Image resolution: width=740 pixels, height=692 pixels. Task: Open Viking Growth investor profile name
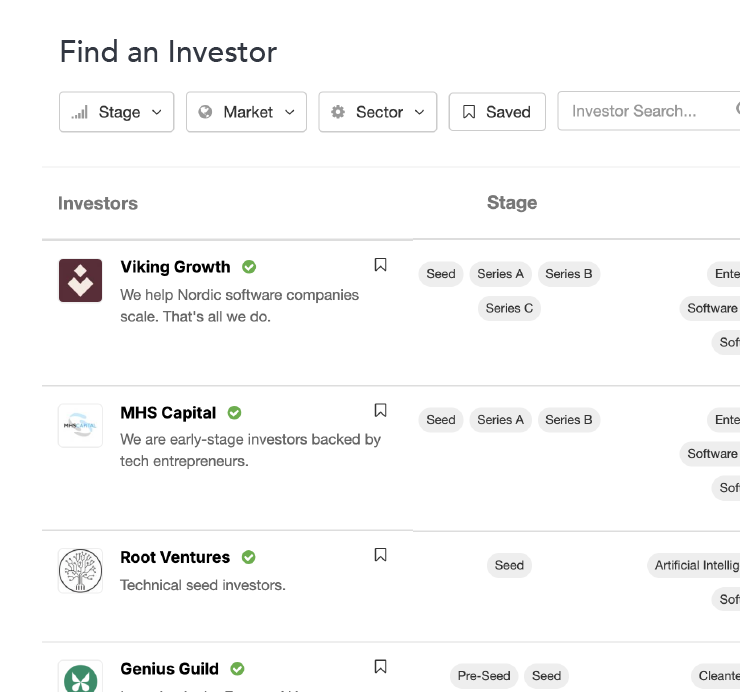(175, 267)
